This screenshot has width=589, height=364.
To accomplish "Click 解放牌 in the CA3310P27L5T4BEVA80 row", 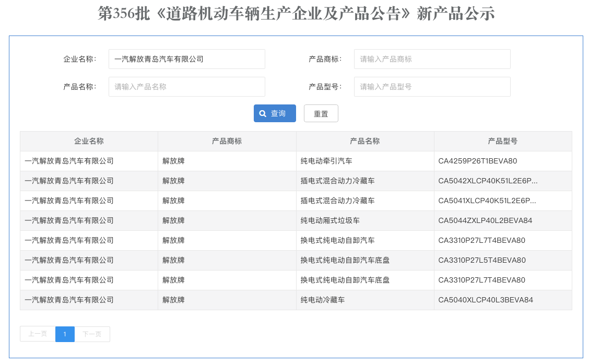I will tap(173, 260).
